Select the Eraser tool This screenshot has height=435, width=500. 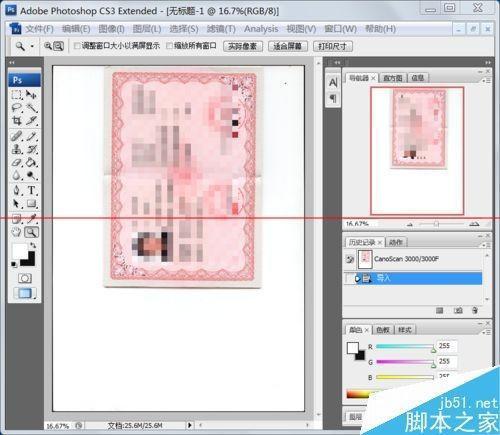pyautogui.click(x=16, y=163)
